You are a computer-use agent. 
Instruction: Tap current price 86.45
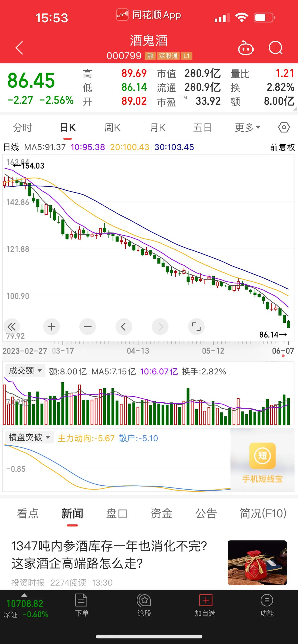click(31, 80)
